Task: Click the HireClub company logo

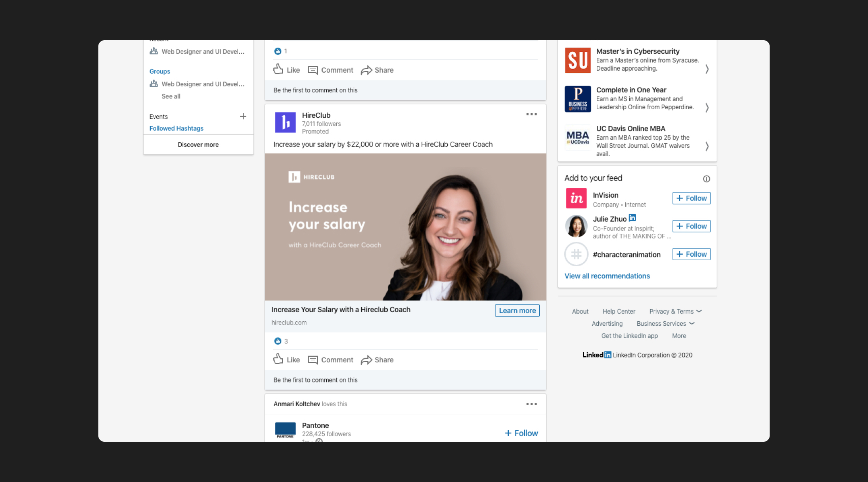Action: (285, 123)
